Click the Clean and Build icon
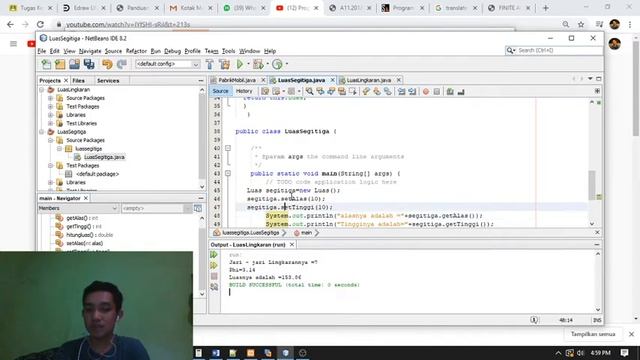 224,64
